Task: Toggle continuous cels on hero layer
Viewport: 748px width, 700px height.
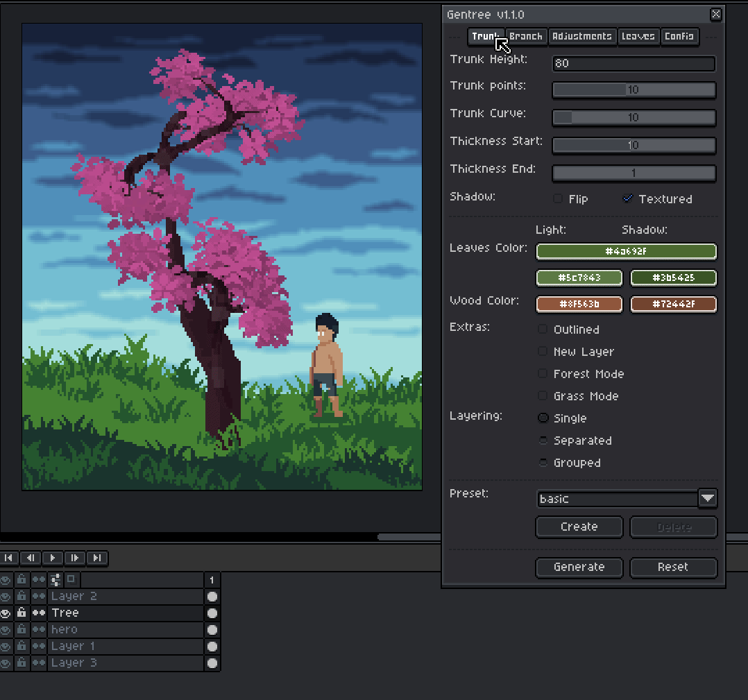Action: pos(39,629)
